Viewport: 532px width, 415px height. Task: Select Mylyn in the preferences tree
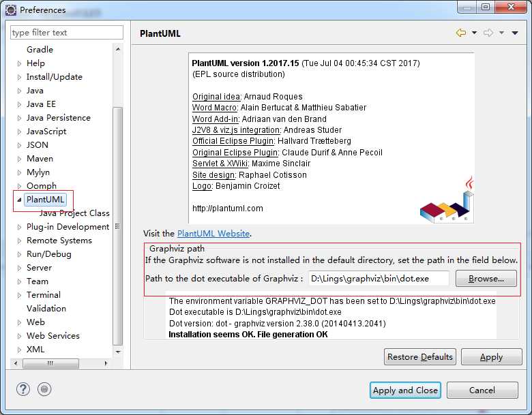tap(38, 172)
